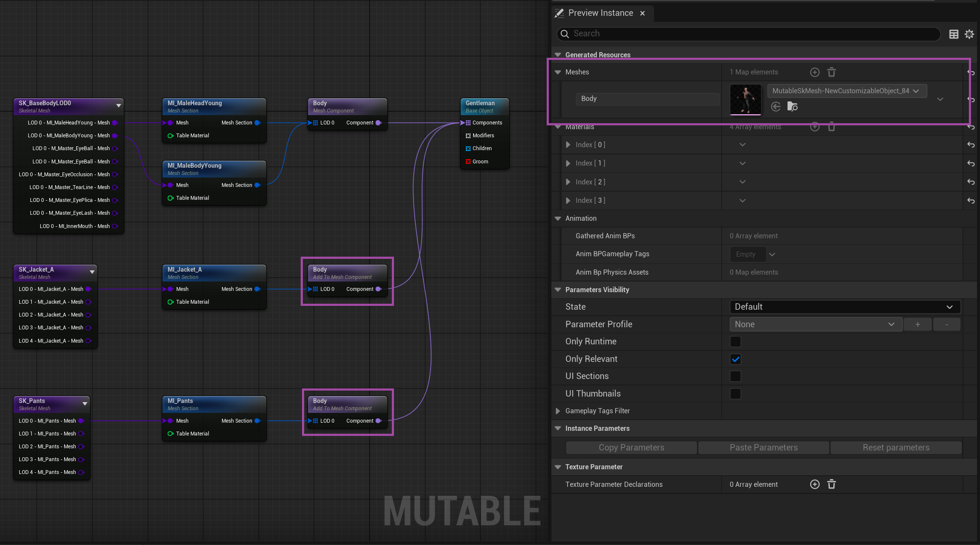
Task: Remove Texture Parameter Declarations elements with trash
Action: point(832,484)
